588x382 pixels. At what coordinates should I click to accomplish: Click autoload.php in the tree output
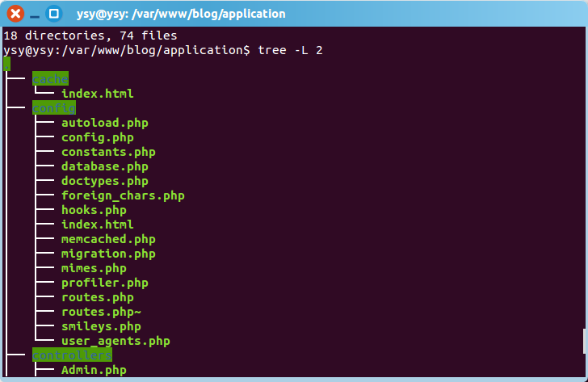(104, 123)
